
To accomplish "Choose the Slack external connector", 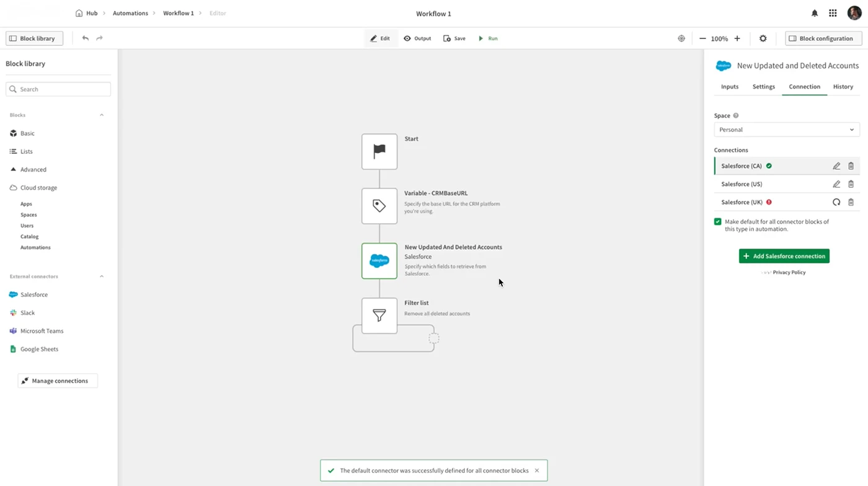I will tap(22, 313).
